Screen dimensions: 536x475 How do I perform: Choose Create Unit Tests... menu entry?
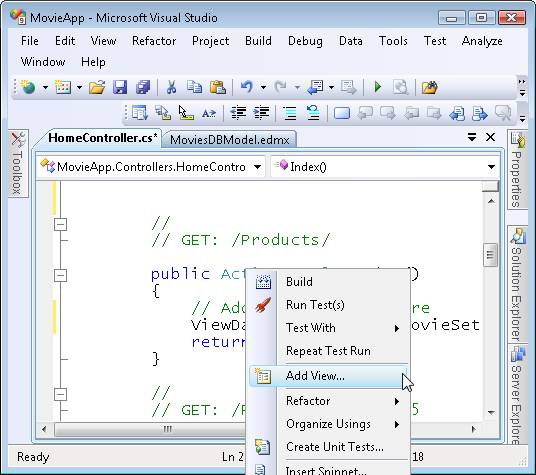pos(329,447)
